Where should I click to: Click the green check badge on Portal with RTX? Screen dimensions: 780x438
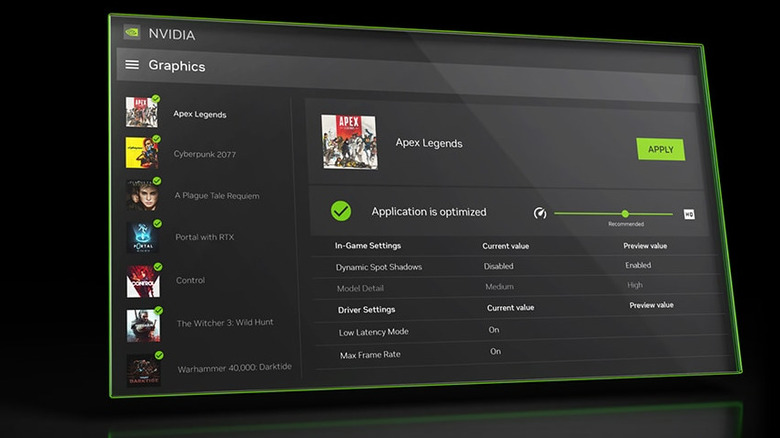[x=157, y=223]
